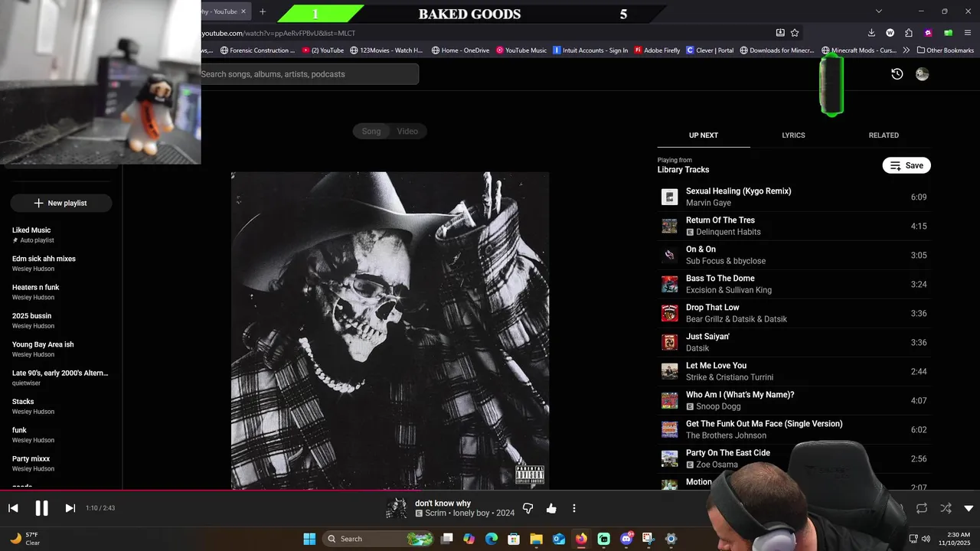Open the account profile avatar
Viewport: 980px width, 551px height.
click(x=923, y=74)
